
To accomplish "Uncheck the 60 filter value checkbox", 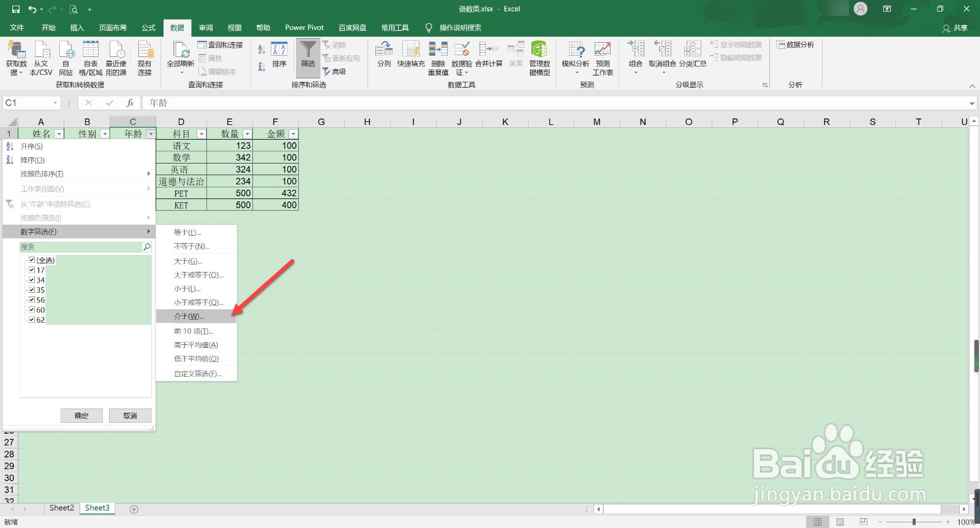I will click(x=32, y=309).
